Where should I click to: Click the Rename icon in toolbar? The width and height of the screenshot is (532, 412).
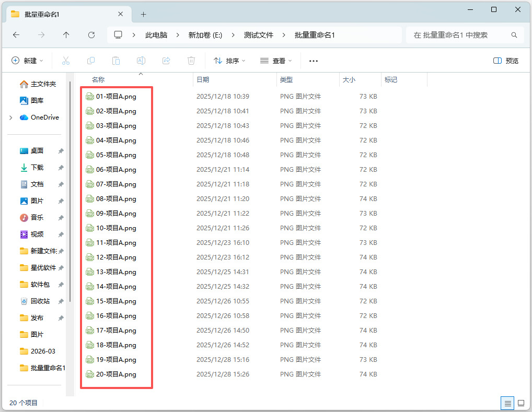coord(141,61)
